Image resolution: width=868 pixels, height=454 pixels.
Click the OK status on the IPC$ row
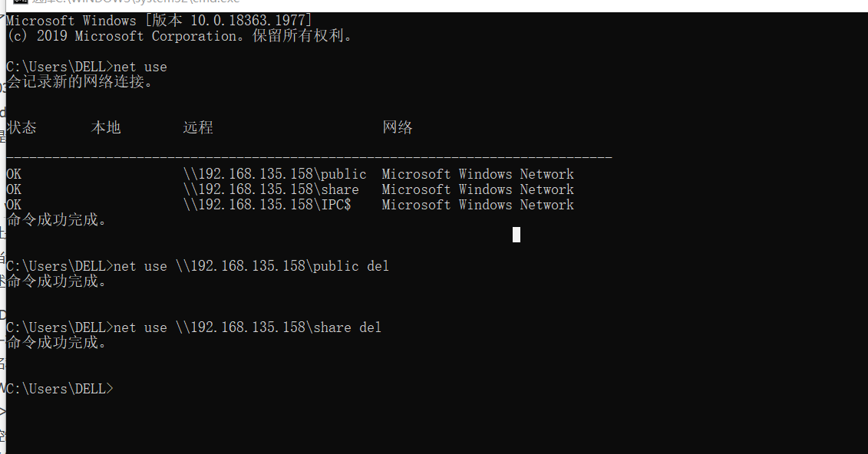(x=14, y=206)
